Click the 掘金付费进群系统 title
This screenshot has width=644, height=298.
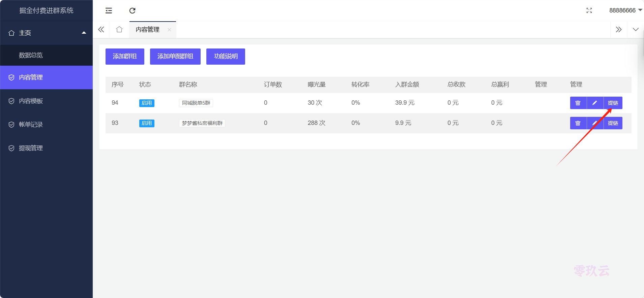point(47,10)
